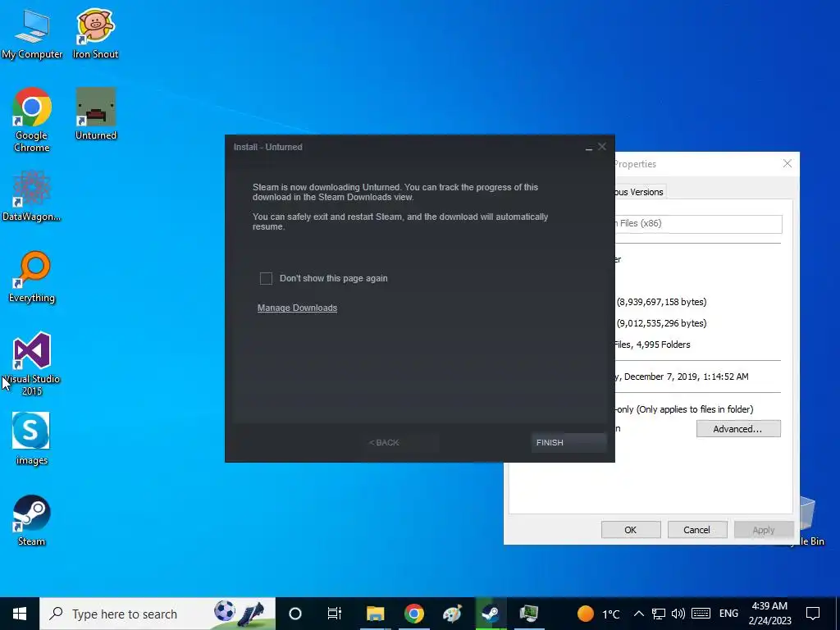Switch to Steam in the taskbar
The image size is (840, 630).
(x=491, y=614)
